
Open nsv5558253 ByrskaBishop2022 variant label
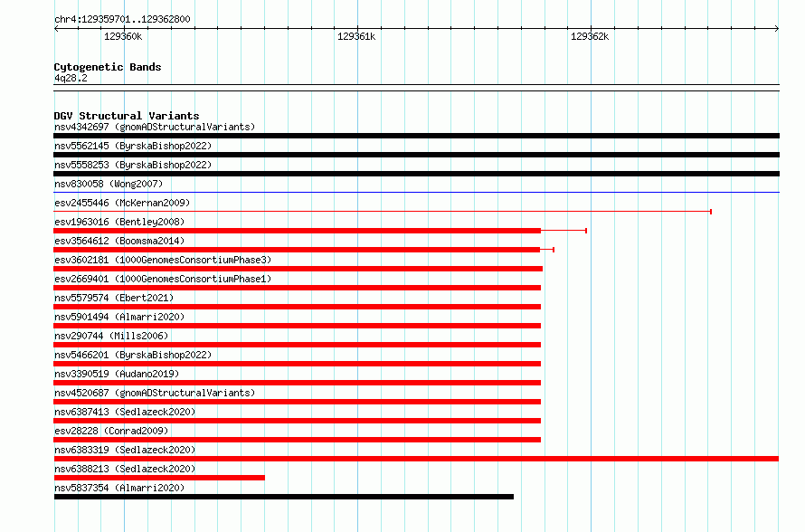pos(133,165)
